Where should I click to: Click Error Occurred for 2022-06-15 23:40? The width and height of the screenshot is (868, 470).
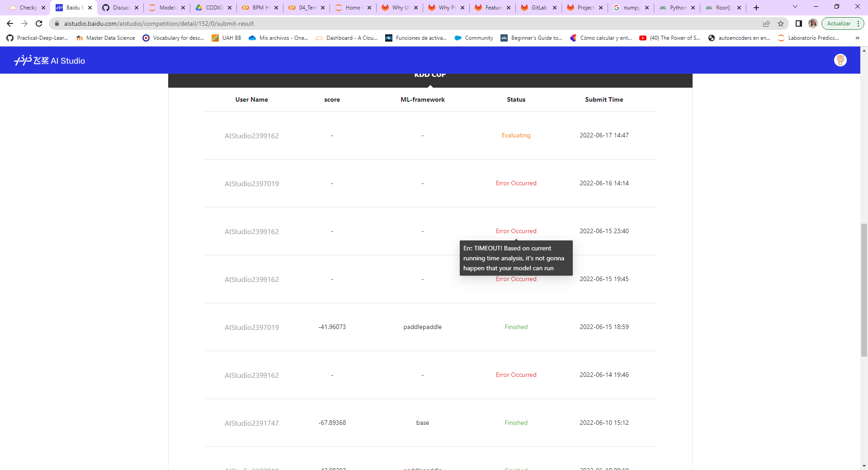516,231
